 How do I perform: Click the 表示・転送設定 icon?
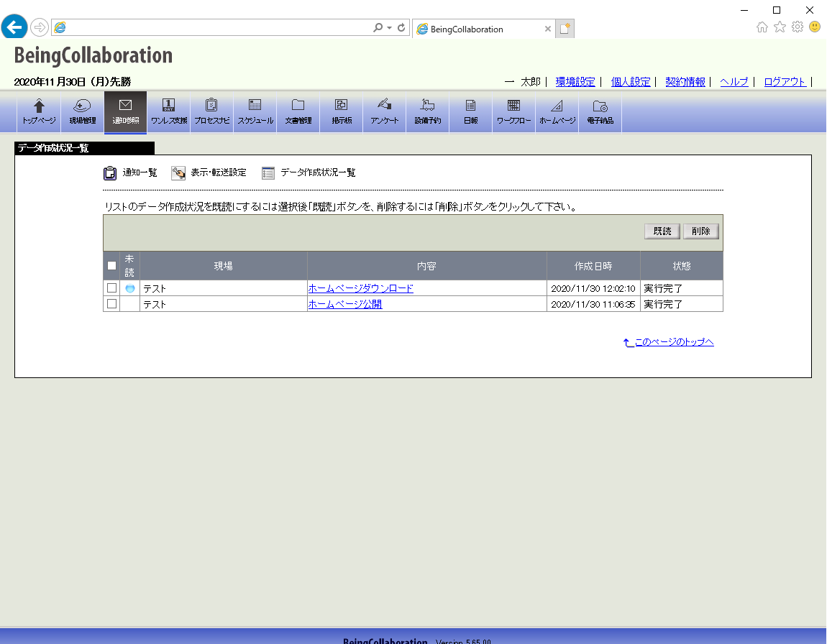click(x=178, y=172)
